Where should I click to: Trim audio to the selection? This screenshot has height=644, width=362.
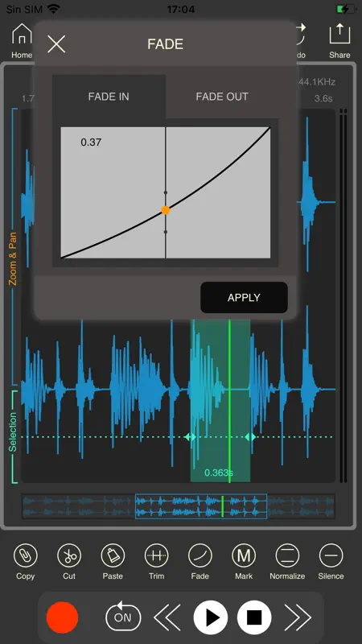pos(156,561)
